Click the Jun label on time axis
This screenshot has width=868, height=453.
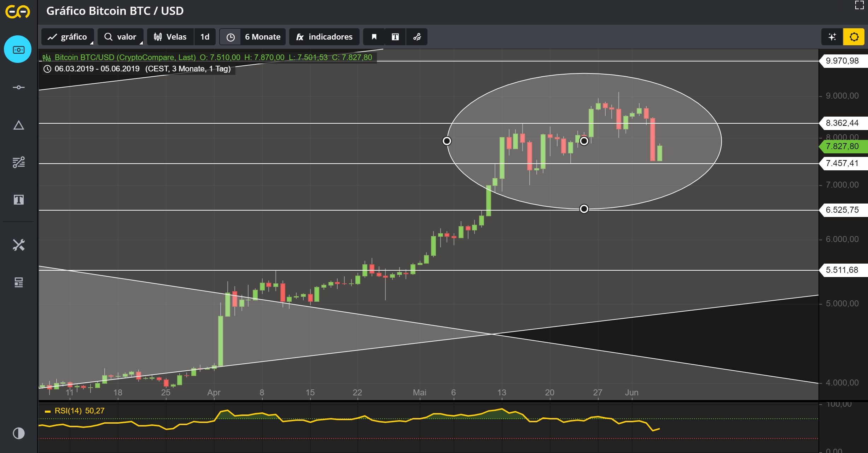[632, 393]
